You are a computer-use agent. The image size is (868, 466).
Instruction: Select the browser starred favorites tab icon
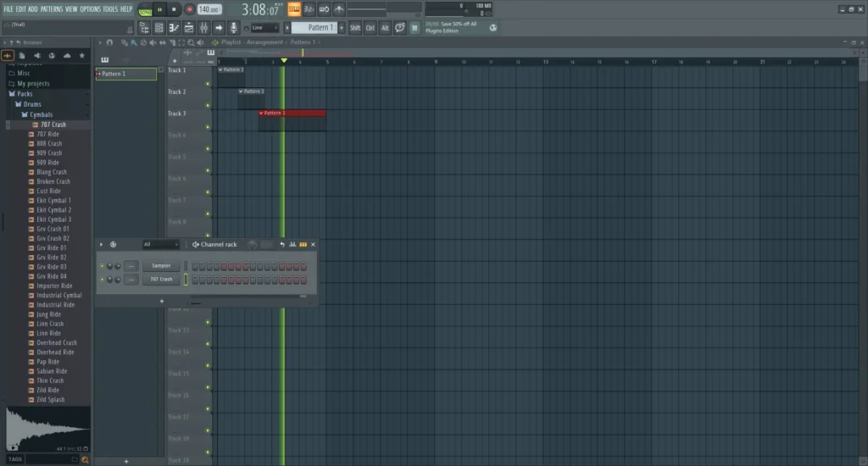coord(82,55)
